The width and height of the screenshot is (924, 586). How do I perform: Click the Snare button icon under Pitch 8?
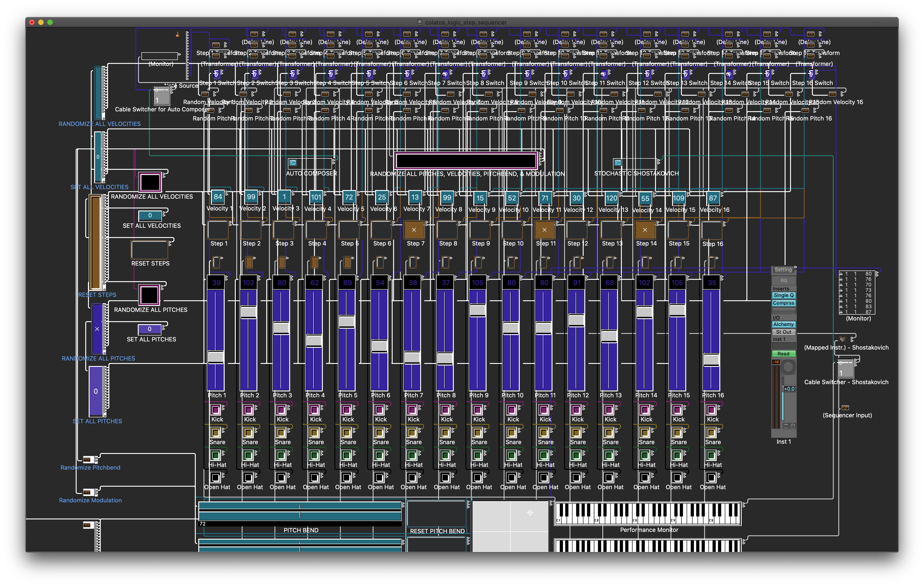point(445,433)
